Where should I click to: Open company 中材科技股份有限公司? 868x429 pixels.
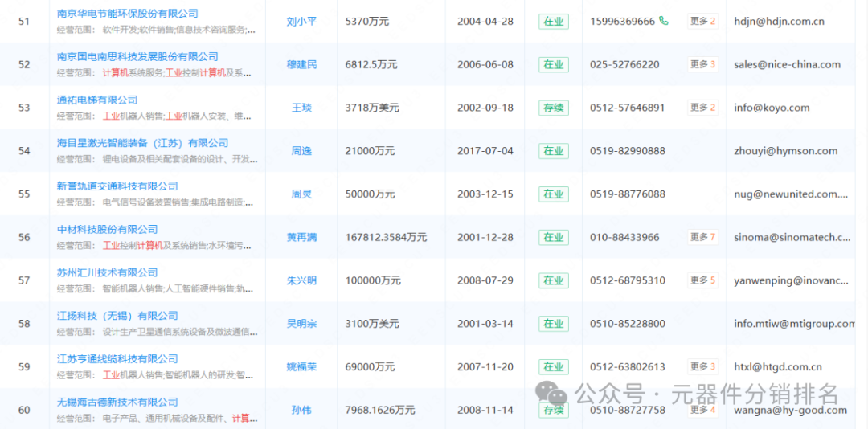[x=108, y=229]
